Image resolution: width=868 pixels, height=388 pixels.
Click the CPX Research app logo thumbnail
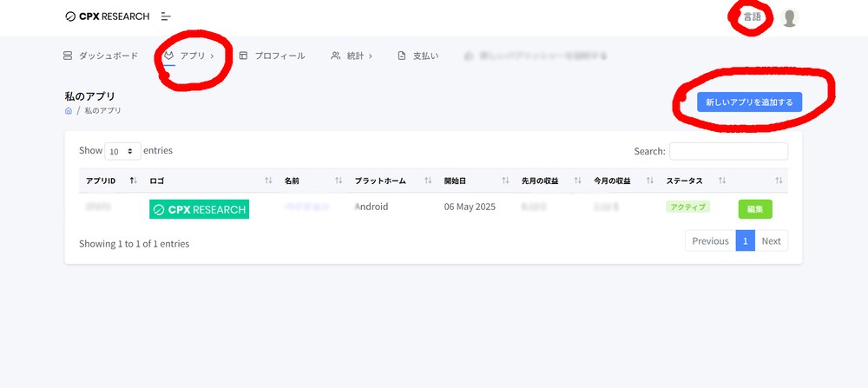tap(200, 209)
